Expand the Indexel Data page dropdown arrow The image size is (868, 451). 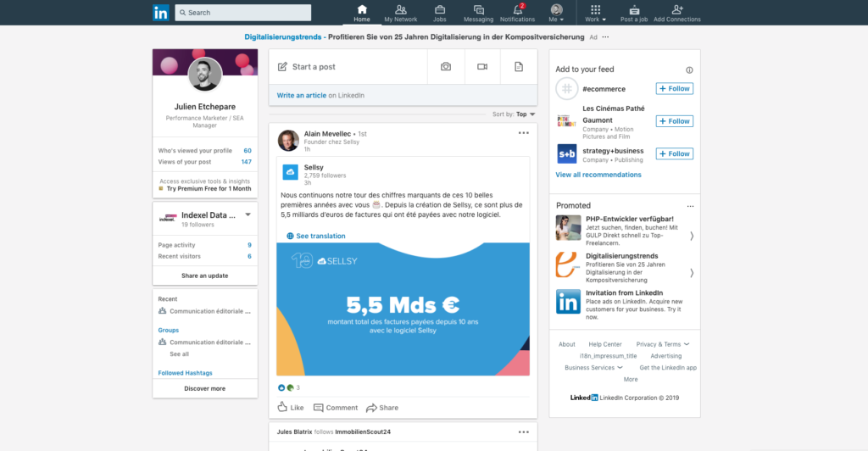[248, 214]
